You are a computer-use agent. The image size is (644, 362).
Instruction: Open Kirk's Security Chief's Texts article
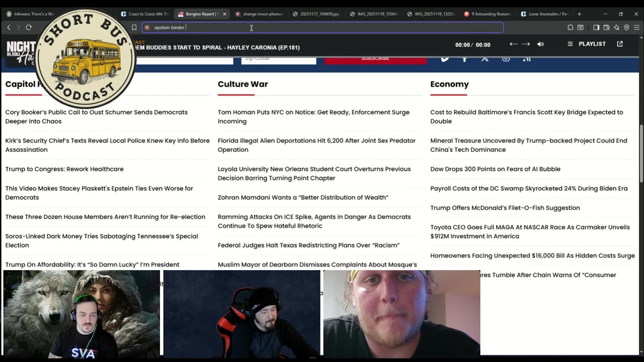tap(107, 145)
